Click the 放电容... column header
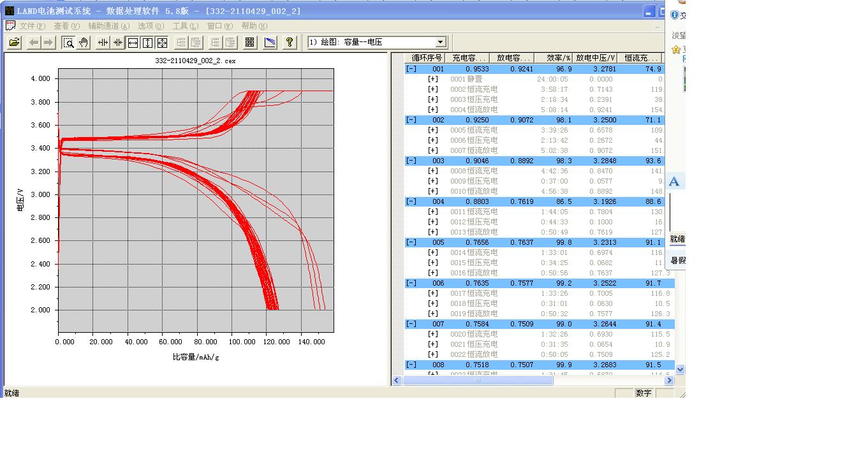The width and height of the screenshot is (868, 466). (x=511, y=58)
